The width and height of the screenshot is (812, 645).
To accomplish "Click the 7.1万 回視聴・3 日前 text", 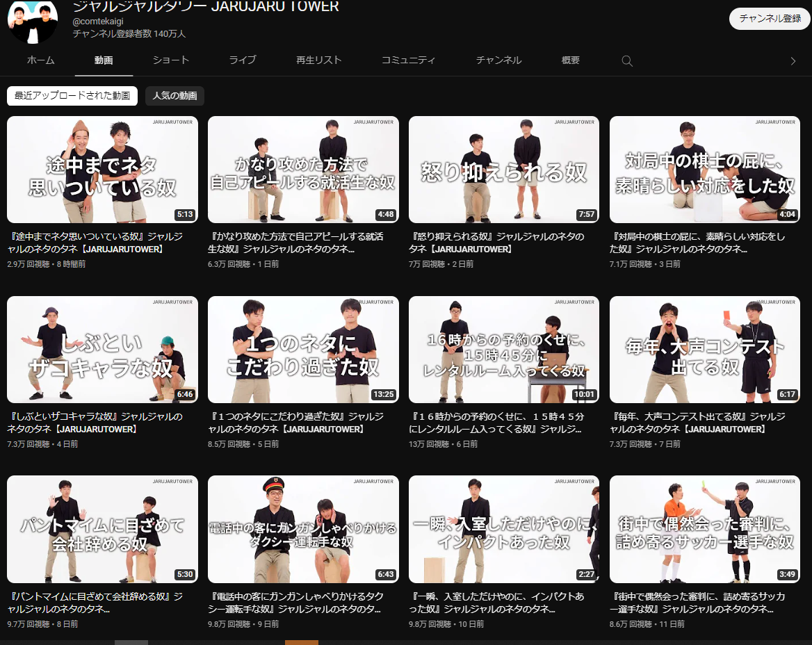I will point(645,264).
